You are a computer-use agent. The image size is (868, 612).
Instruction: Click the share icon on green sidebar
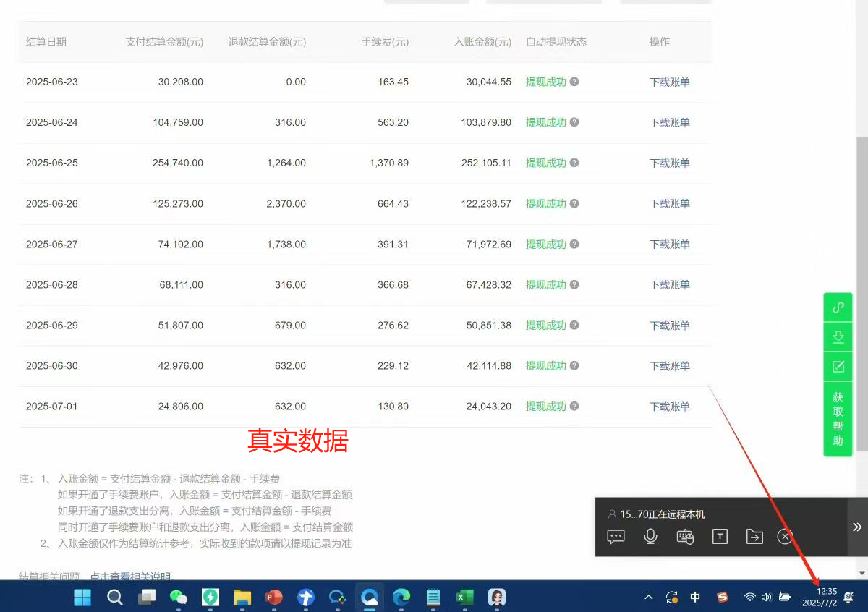[837, 307]
